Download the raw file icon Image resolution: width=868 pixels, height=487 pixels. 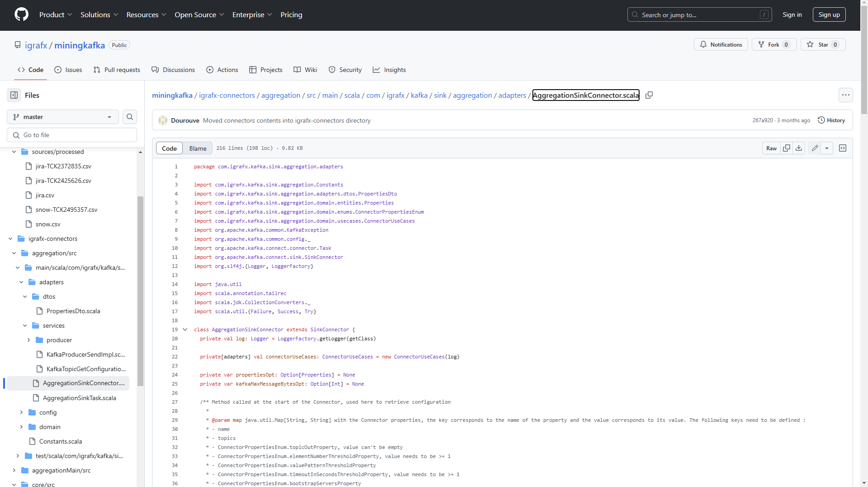[x=799, y=148]
